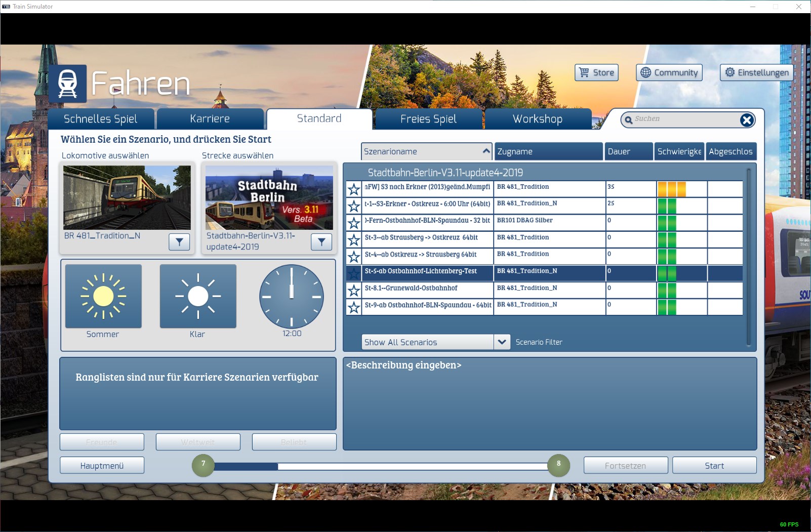This screenshot has width=811, height=532.
Task: Open the Workshop tab
Action: point(538,119)
